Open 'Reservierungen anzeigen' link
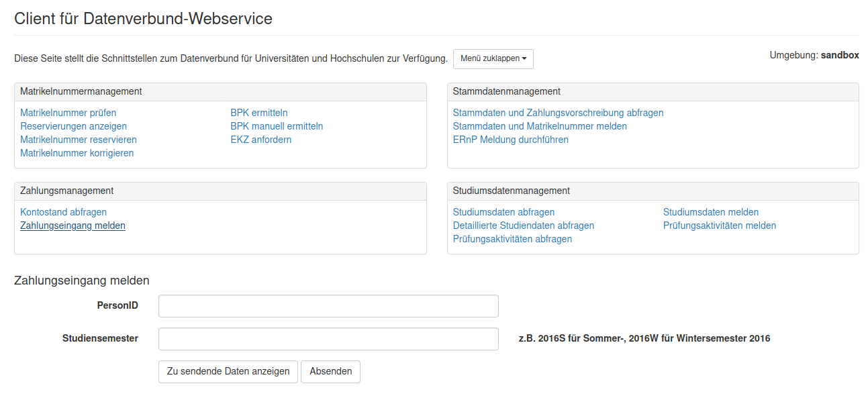The image size is (868, 396). pyautogui.click(x=73, y=126)
